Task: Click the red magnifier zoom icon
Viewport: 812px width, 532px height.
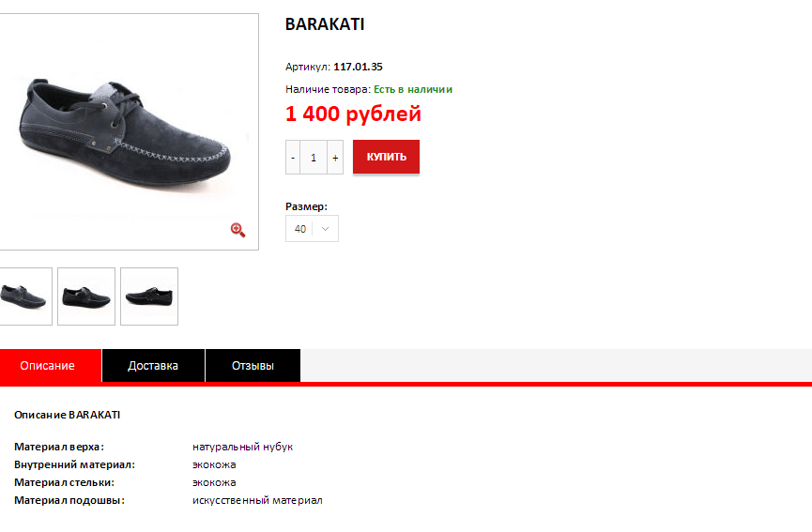Action: 237,230
